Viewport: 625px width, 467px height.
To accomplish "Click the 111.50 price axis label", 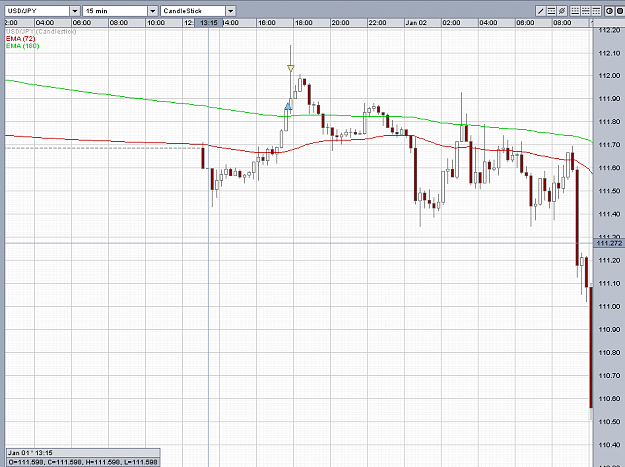I will pyautogui.click(x=610, y=191).
